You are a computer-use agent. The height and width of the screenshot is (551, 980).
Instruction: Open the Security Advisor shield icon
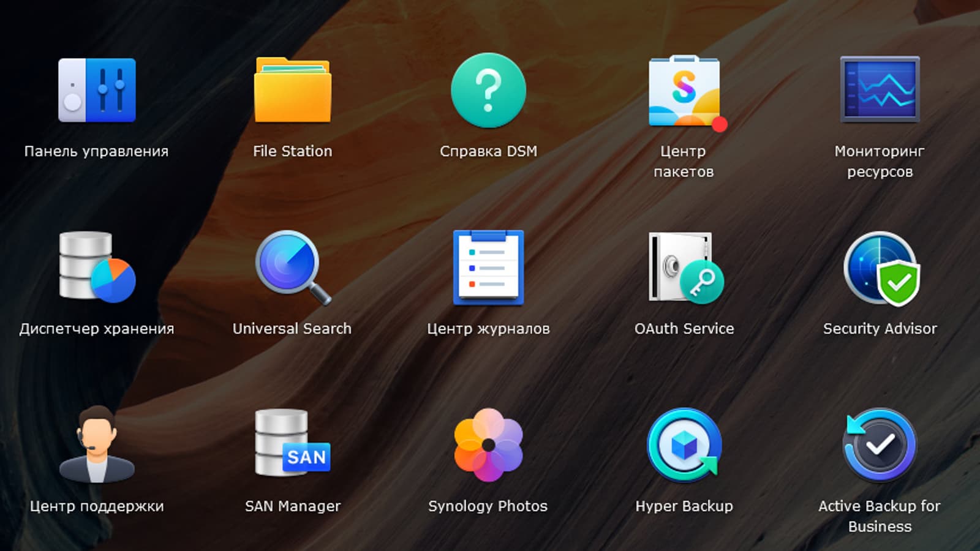(881, 268)
